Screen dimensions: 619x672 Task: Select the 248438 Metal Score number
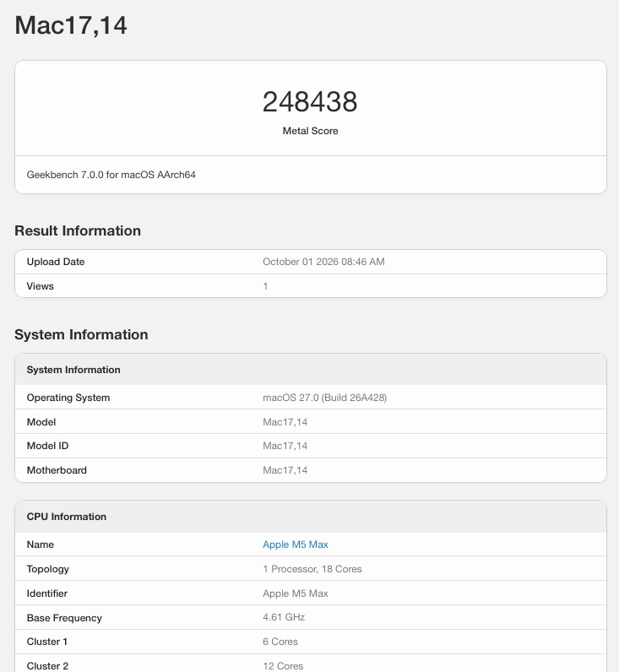pyautogui.click(x=310, y=101)
